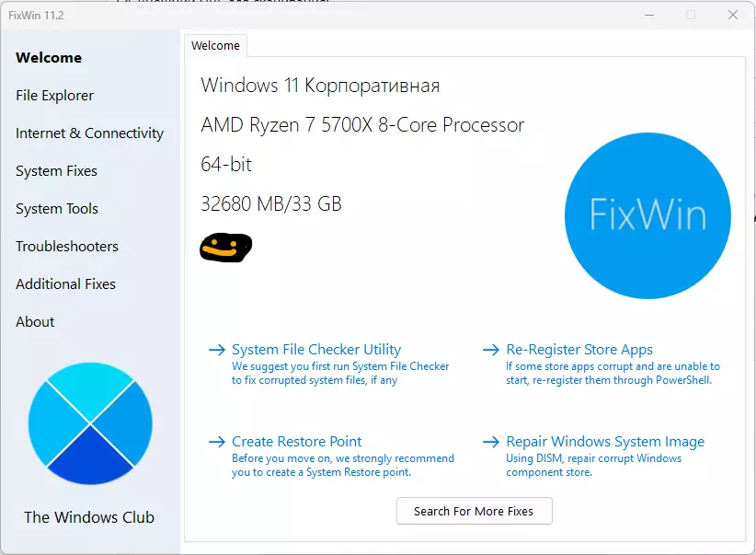Go to Internet & Connectivity fixes

tap(89, 133)
